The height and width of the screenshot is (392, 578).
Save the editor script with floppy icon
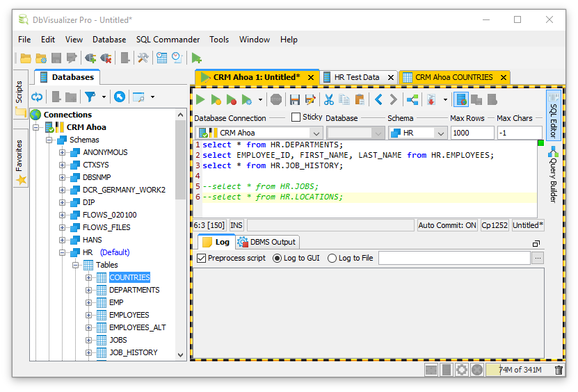coord(294,100)
